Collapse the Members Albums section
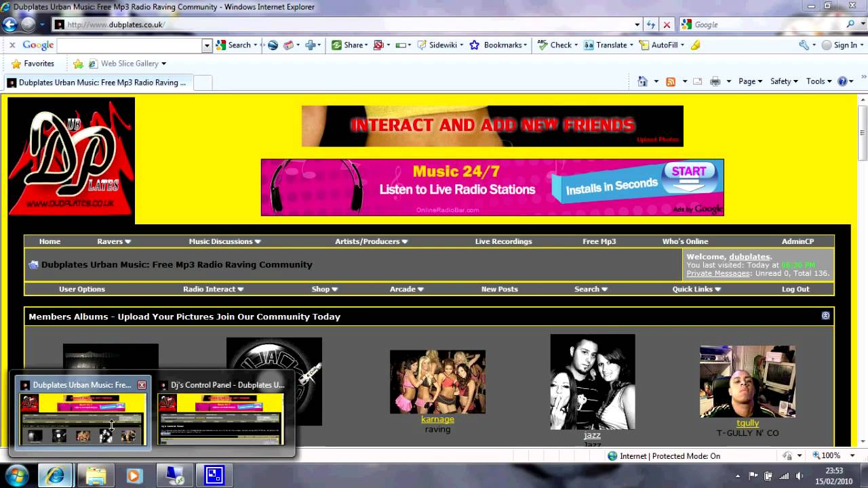The image size is (868, 488). tap(825, 316)
